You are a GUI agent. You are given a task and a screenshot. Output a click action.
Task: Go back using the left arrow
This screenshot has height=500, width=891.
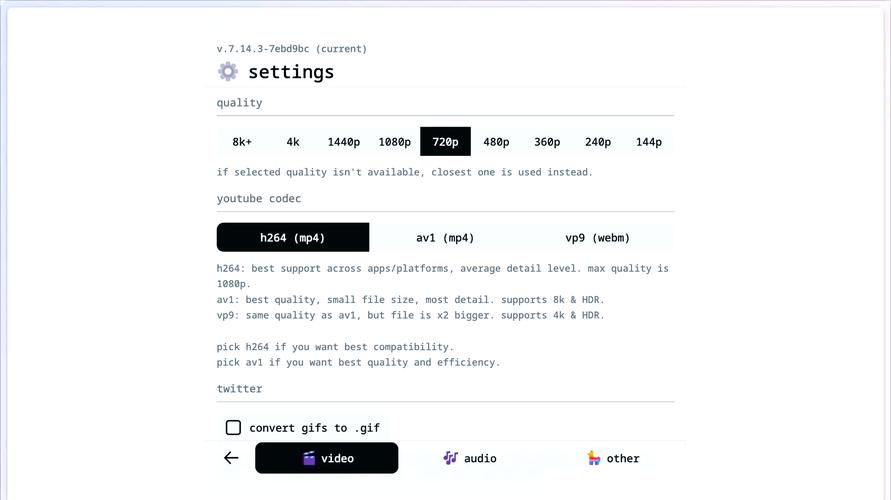[x=231, y=458]
